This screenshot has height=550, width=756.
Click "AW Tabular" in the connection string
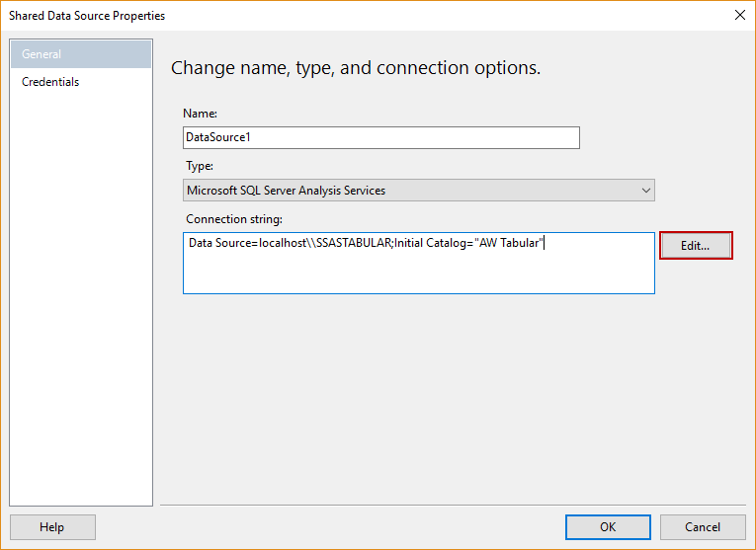(x=510, y=243)
